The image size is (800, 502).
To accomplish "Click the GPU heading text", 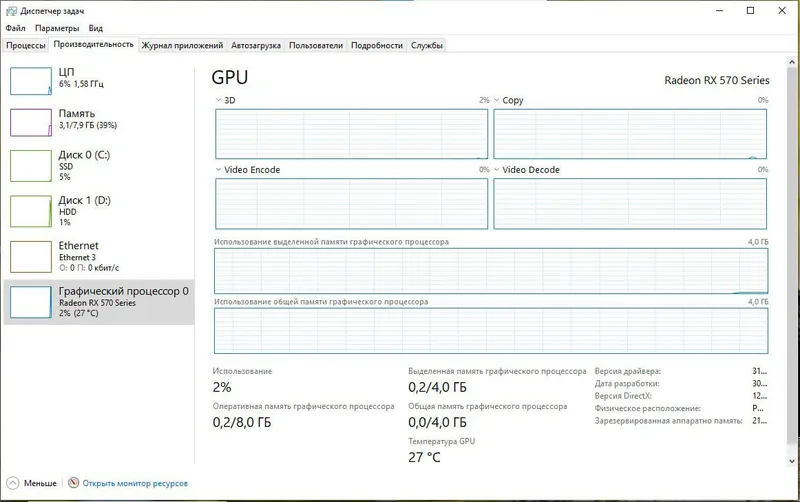I will coord(230,78).
